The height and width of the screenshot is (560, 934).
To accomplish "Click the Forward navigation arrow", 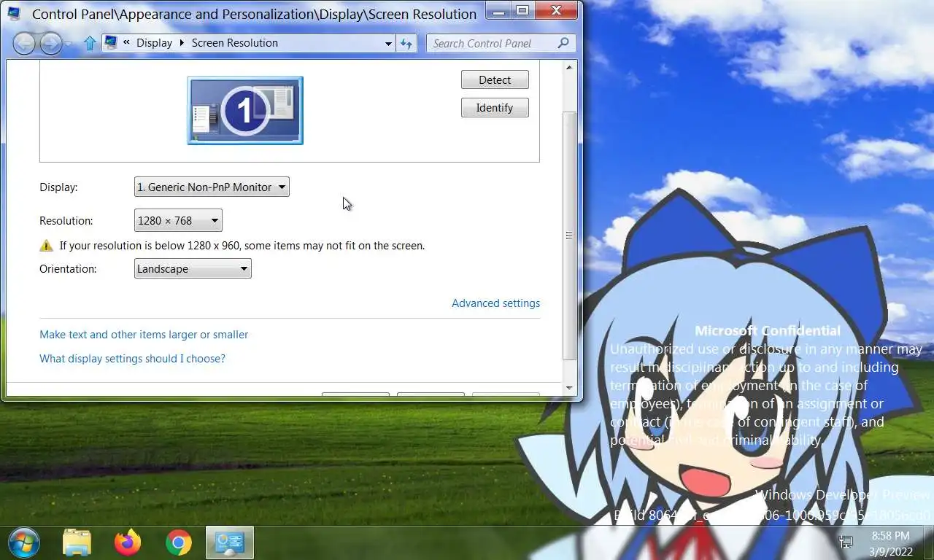I will coord(50,43).
